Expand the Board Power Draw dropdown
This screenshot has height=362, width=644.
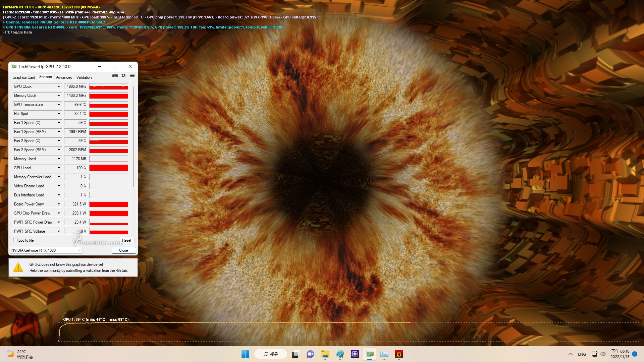(59, 204)
